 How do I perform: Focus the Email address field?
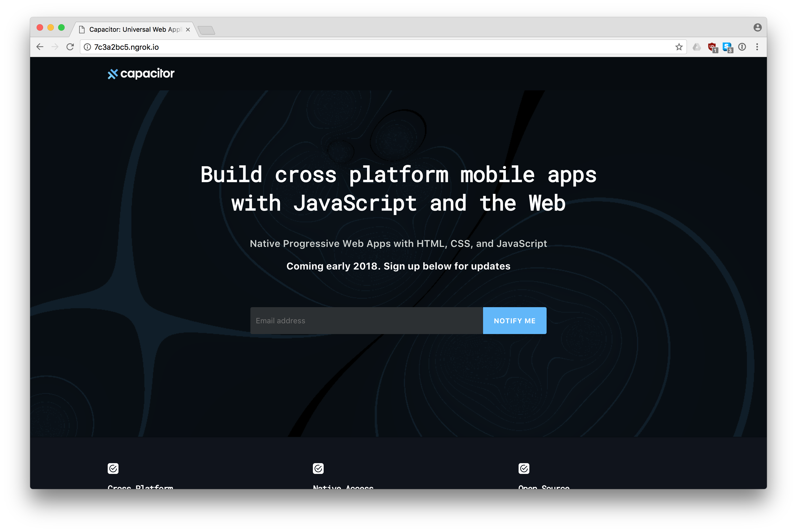point(366,321)
